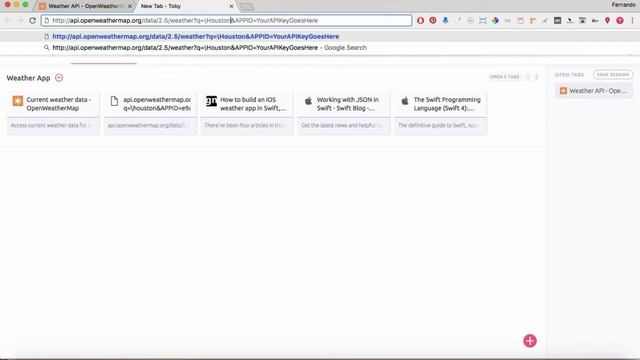Close the New Tab - Toby tab
The height and width of the screenshot is (360, 640).
tap(231, 6)
